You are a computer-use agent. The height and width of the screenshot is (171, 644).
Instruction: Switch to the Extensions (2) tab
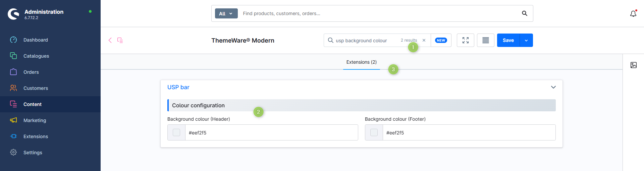pos(362,62)
